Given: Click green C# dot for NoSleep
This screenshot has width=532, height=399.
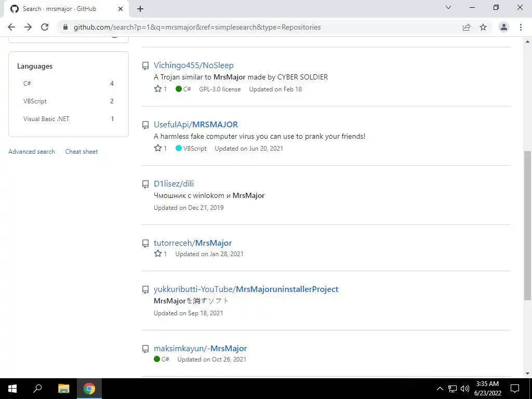Looking at the screenshot, I should [179, 89].
